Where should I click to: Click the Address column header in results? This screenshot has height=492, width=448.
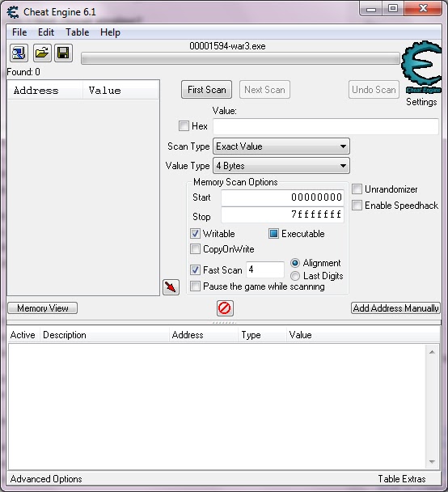(x=45, y=91)
